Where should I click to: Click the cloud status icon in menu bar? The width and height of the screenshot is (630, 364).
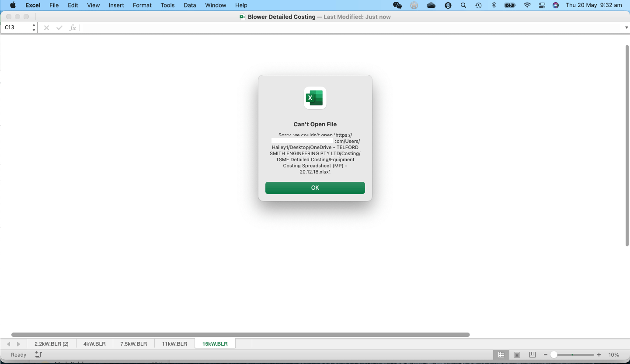[431, 5]
